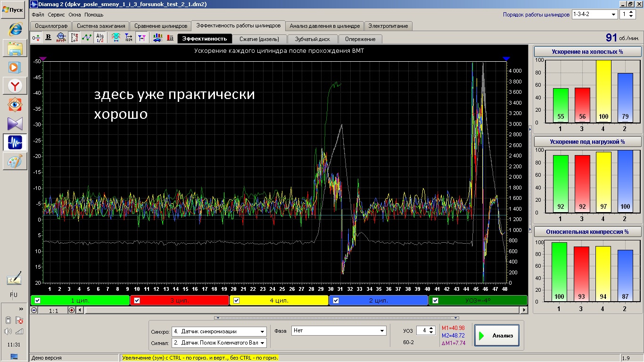The width and height of the screenshot is (644, 362).
Task: Open the Сервис menu
Action: [x=56, y=15]
